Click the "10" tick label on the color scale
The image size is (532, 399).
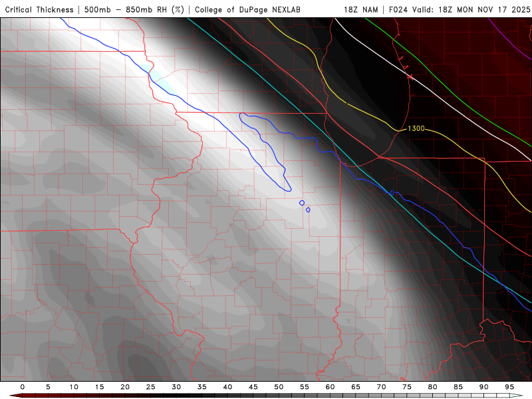[x=74, y=387]
